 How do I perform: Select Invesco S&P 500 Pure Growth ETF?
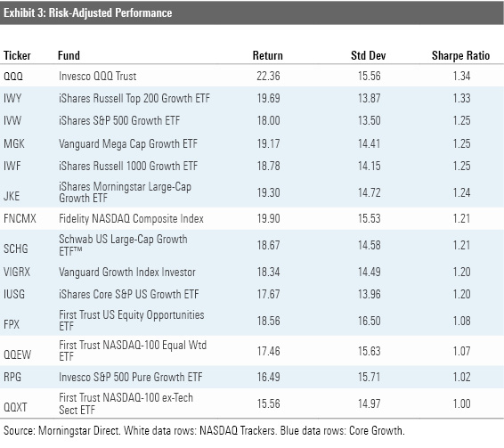point(131,377)
